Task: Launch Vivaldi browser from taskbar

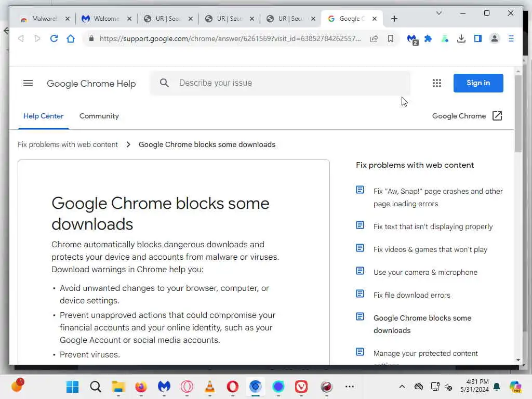Action: click(301, 387)
